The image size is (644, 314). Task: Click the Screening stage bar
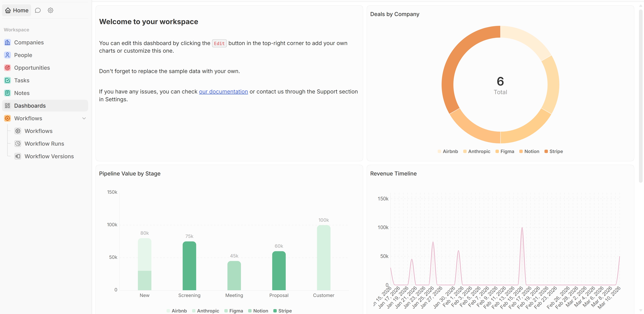point(189,266)
